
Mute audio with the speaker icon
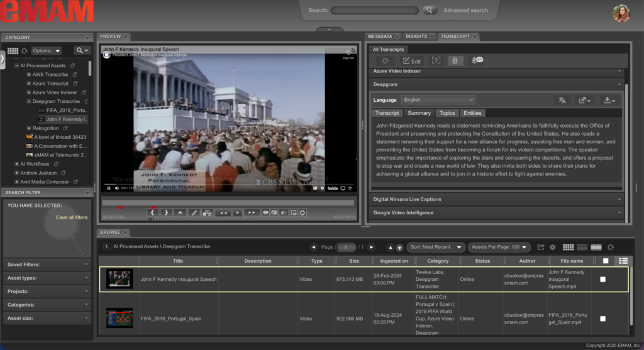(x=284, y=212)
